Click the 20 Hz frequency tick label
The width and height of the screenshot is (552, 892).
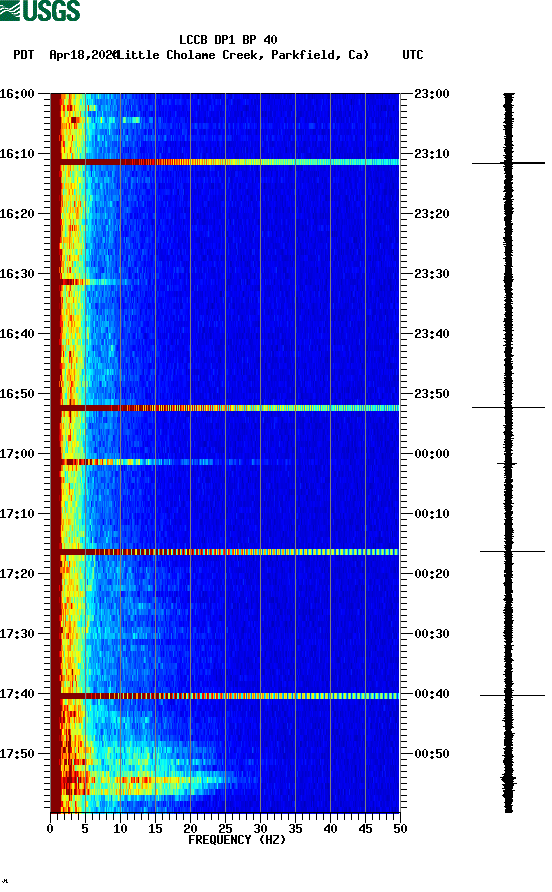(x=190, y=828)
